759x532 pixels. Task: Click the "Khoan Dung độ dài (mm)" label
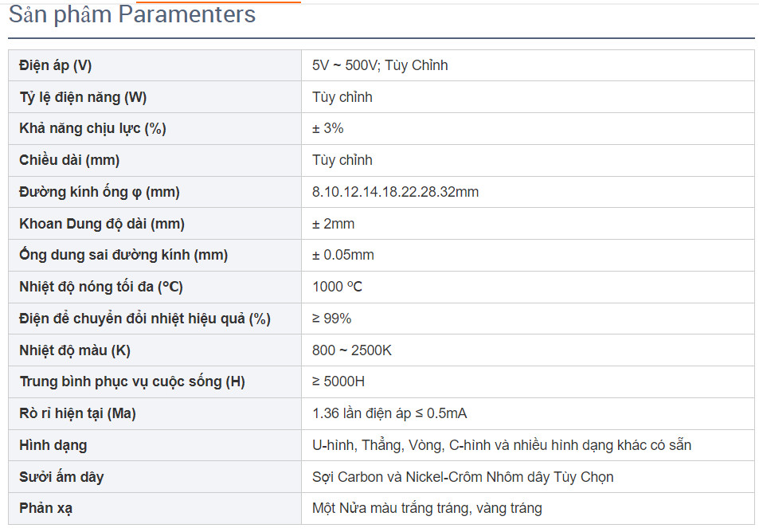[102, 224]
